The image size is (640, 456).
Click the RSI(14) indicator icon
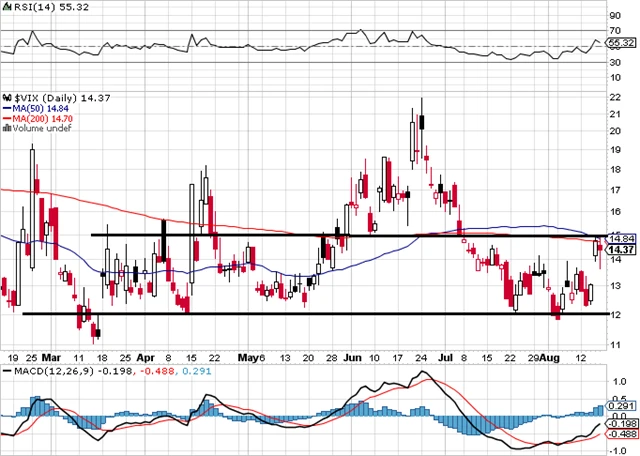tap(6, 6)
